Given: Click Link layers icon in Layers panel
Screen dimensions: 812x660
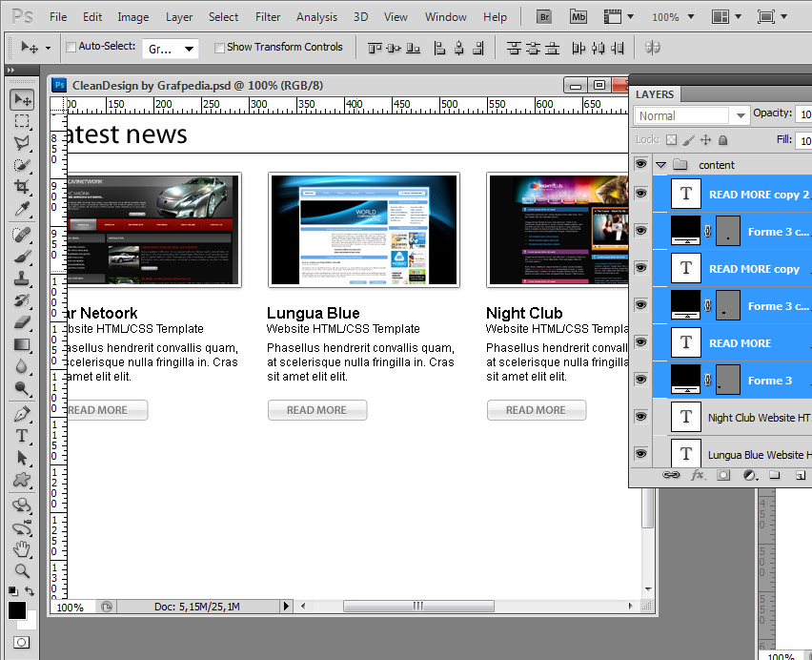Looking at the screenshot, I should coord(671,475).
